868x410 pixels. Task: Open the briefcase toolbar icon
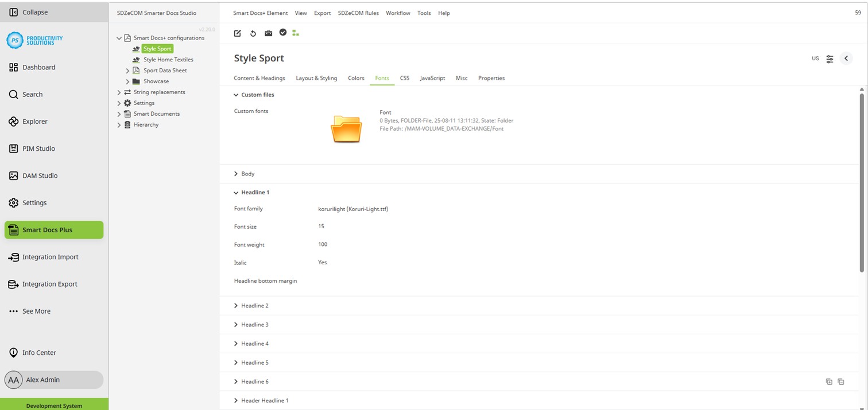click(x=268, y=33)
